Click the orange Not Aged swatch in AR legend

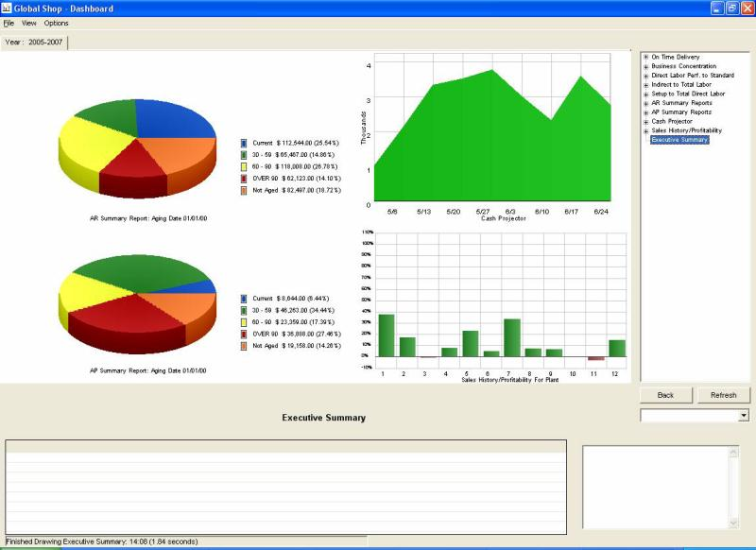[x=244, y=190]
